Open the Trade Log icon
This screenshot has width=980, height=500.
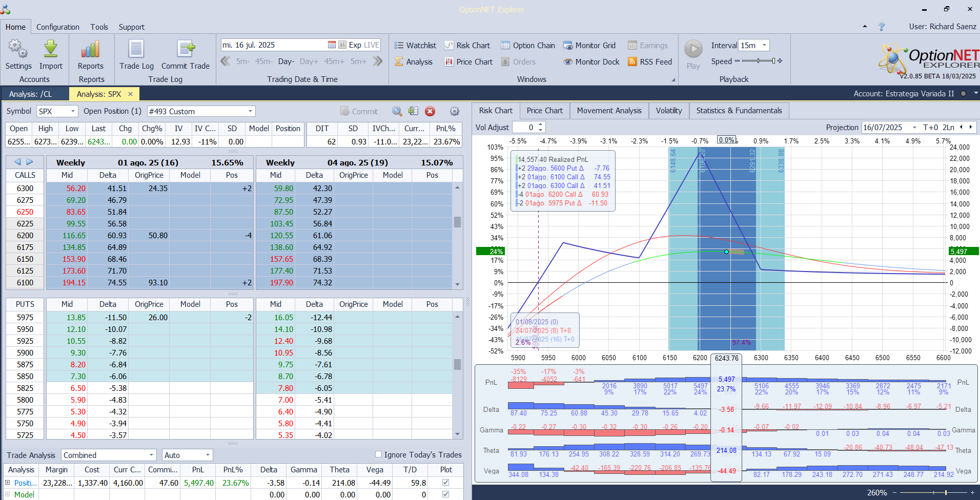pos(136,50)
